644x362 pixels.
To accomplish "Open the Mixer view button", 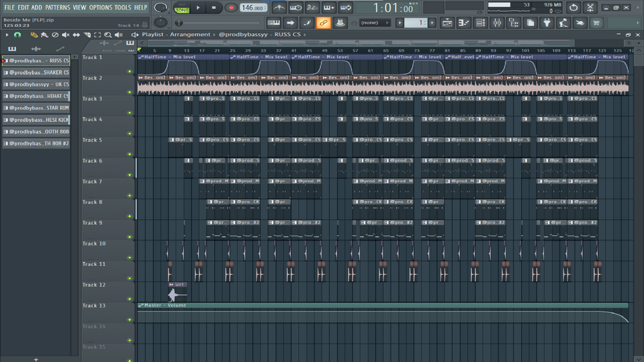I will 497,22.
